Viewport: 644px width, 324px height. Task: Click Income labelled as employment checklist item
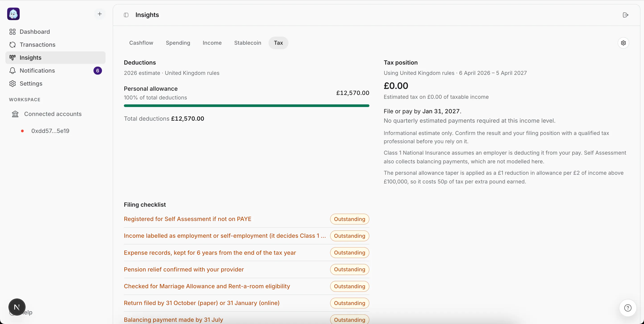(225, 236)
